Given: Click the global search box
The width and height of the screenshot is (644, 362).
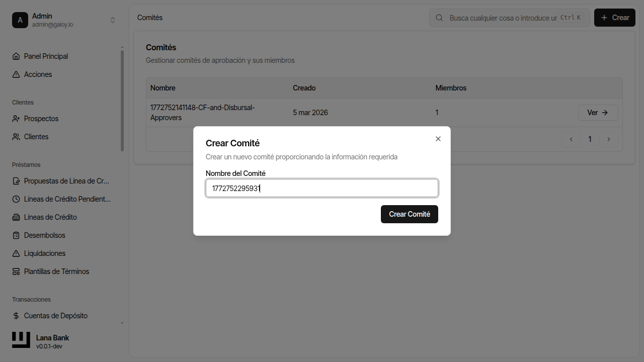Looking at the screenshot, I should pyautogui.click(x=503, y=18).
